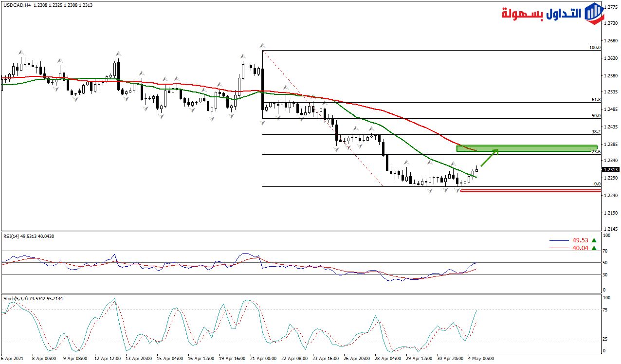Click the 1.2775 price axis label
Screen dimensions: 621x364
pos(611,7)
